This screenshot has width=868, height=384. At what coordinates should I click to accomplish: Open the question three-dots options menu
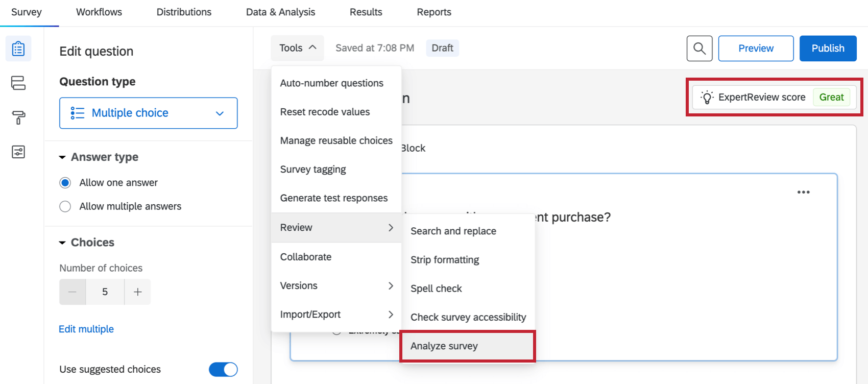click(803, 193)
